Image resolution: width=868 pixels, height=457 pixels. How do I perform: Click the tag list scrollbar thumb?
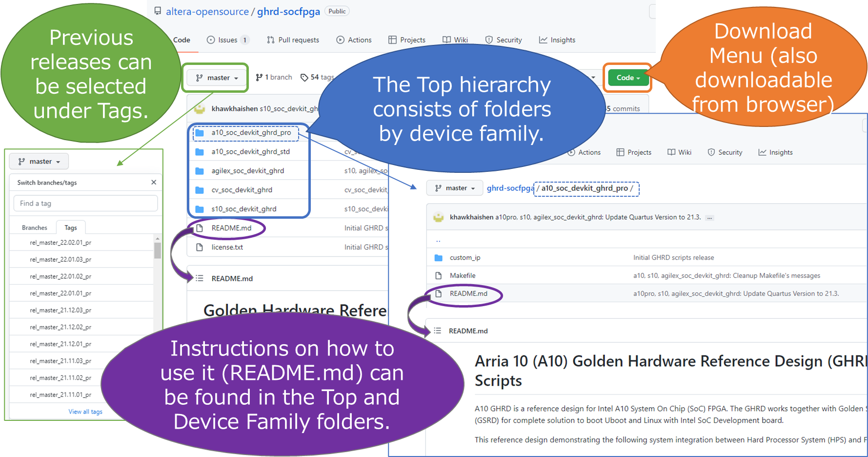click(x=157, y=250)
